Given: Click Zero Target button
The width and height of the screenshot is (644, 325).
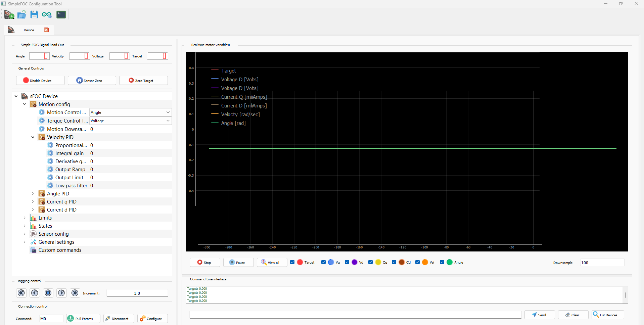Looking at the screenshot, I should click(143, 80).
